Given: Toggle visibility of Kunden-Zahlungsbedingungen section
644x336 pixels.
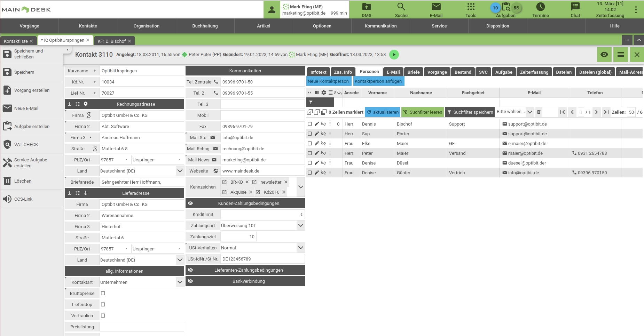Looking at the screenshot, I should click(x=190, y=203).
